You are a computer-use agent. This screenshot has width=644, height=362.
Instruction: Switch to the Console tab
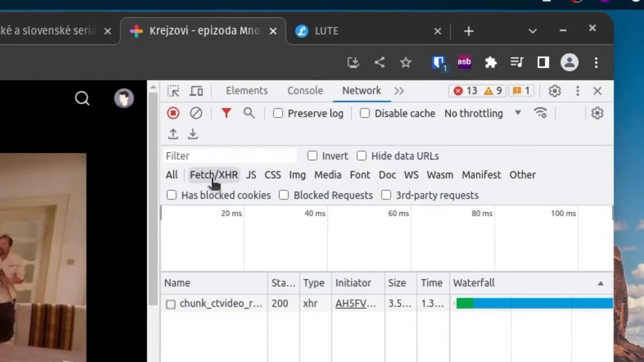point(305,91)
